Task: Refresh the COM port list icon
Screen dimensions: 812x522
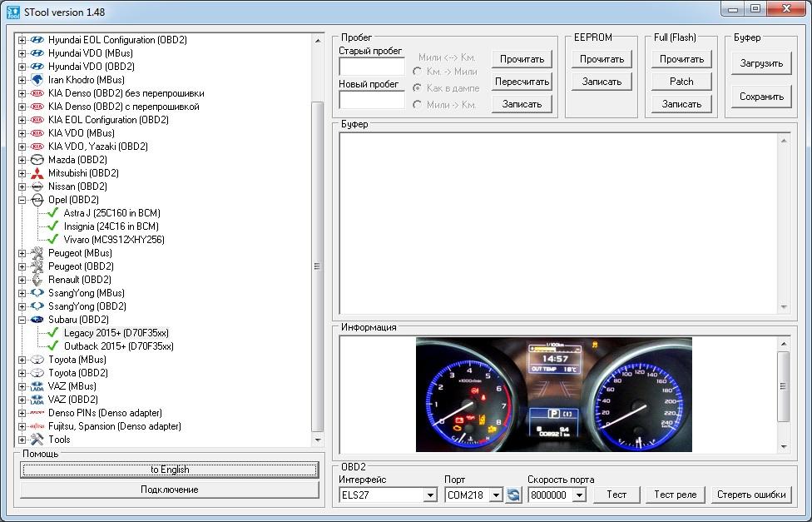Action: click(x=513, y=495)
